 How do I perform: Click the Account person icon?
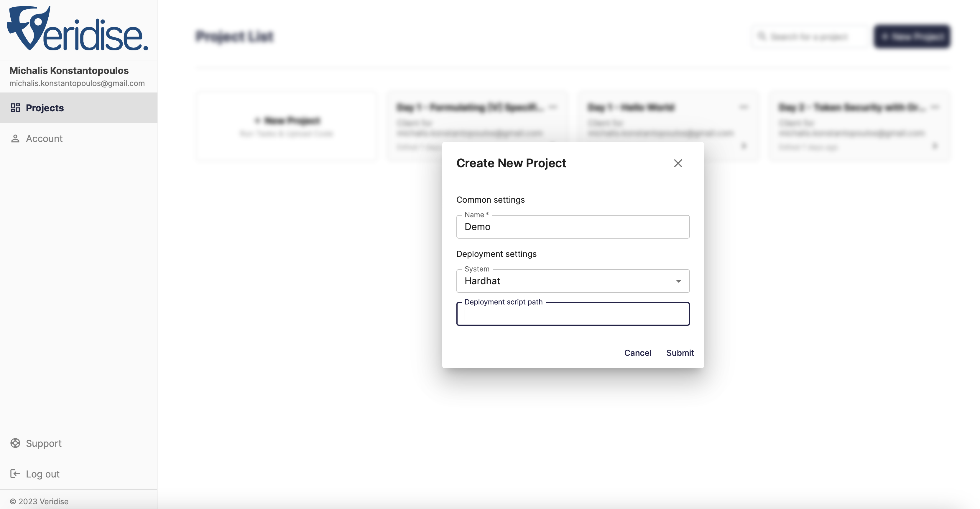click(x=15, y=139)
